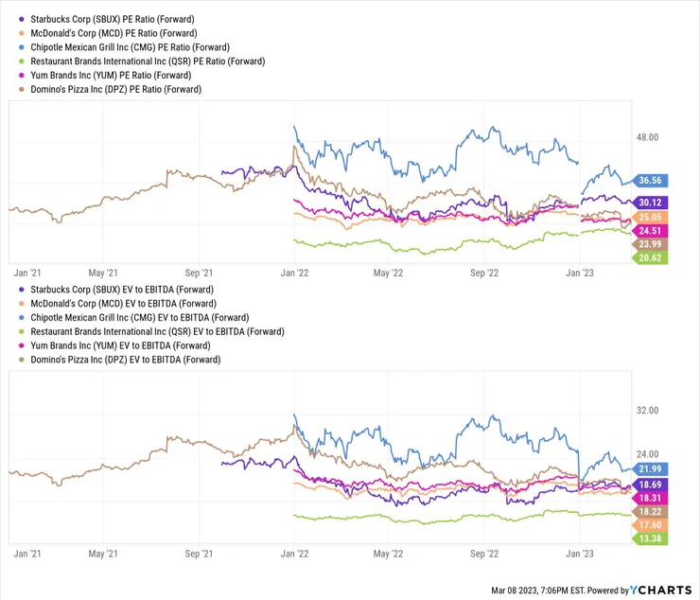Click the Sep '22 label on lower chart
The image size is (700, 600).
pyautogui.click(x=484, y=556)
